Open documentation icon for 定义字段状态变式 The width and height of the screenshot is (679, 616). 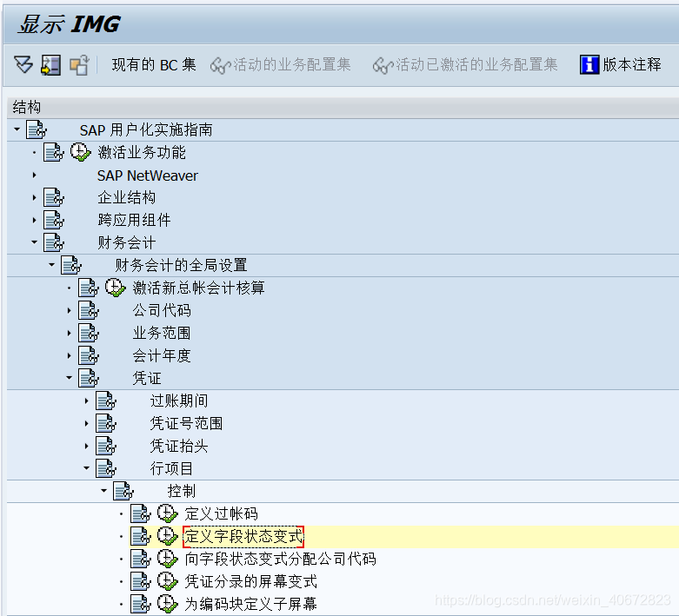(x=140, y=536)
